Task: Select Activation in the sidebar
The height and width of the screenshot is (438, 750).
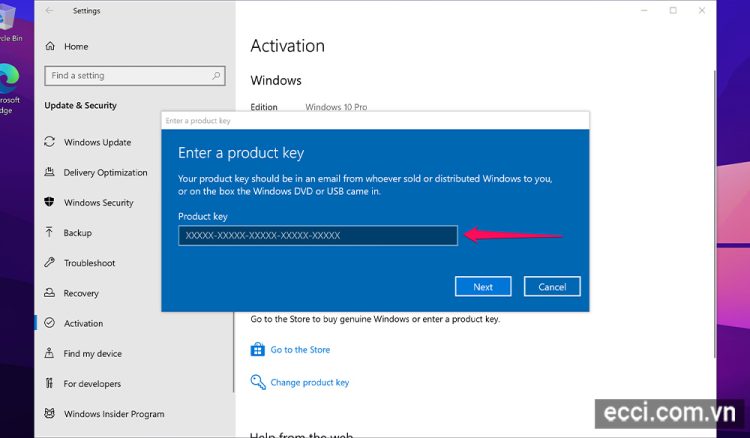Action: [83, 323]
